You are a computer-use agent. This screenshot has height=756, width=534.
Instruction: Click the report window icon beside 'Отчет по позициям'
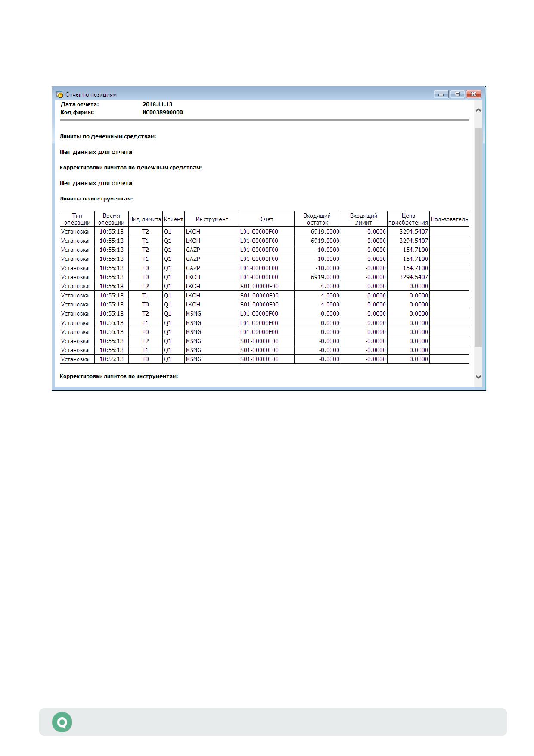coord(60,94)
